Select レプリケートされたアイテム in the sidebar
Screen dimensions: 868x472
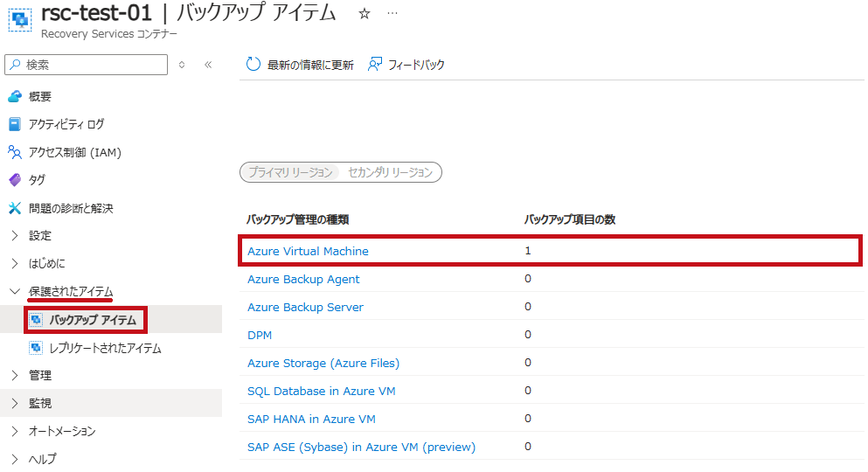point(105,348)
